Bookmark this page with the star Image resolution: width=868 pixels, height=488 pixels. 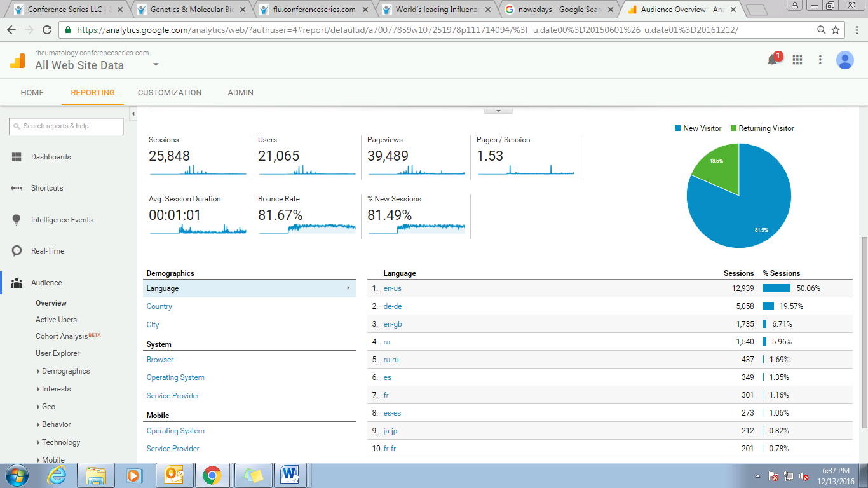[x=836, y=30]
